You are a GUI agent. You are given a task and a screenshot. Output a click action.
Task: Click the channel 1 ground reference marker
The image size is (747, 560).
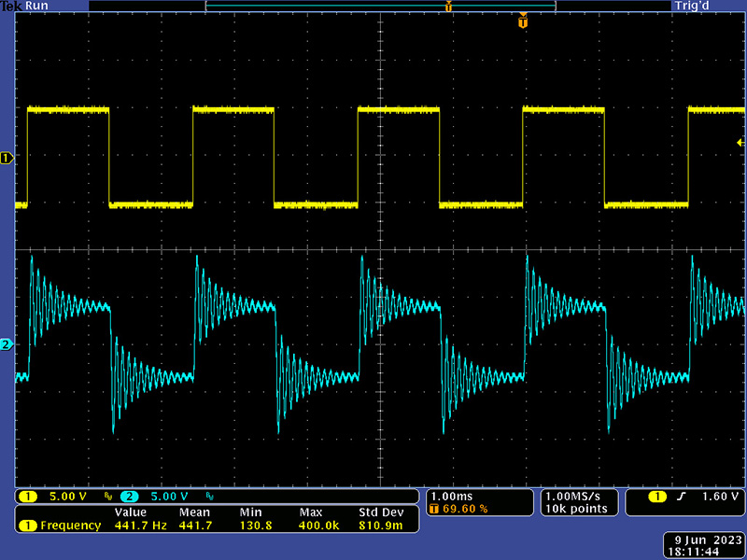(x=6, y=159)
